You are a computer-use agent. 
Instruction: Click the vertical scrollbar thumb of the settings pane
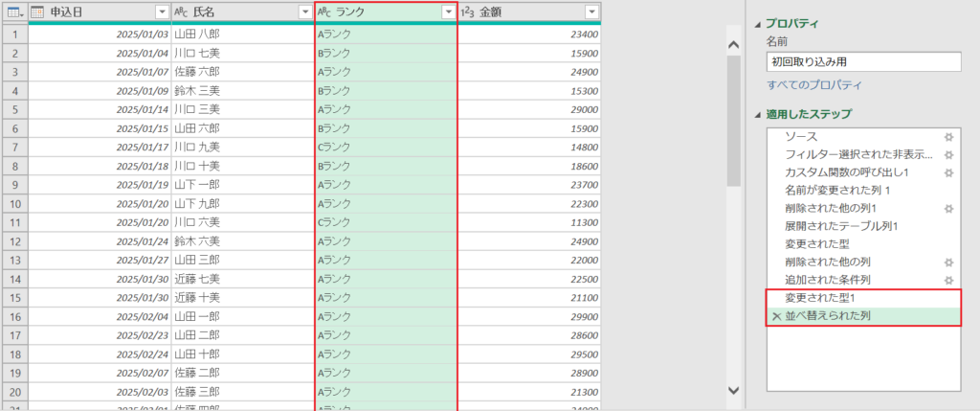734,121
